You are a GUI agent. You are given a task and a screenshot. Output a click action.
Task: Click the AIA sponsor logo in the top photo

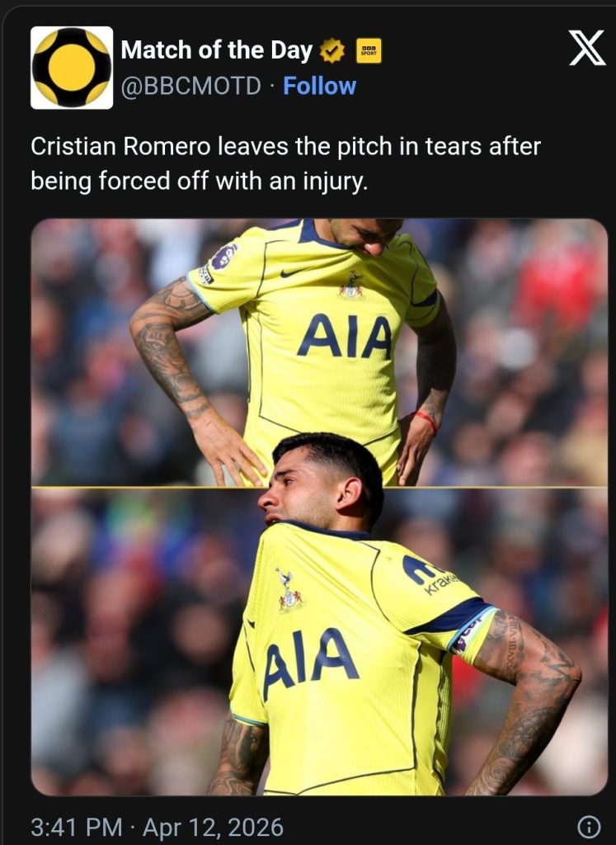pos(345,337)
